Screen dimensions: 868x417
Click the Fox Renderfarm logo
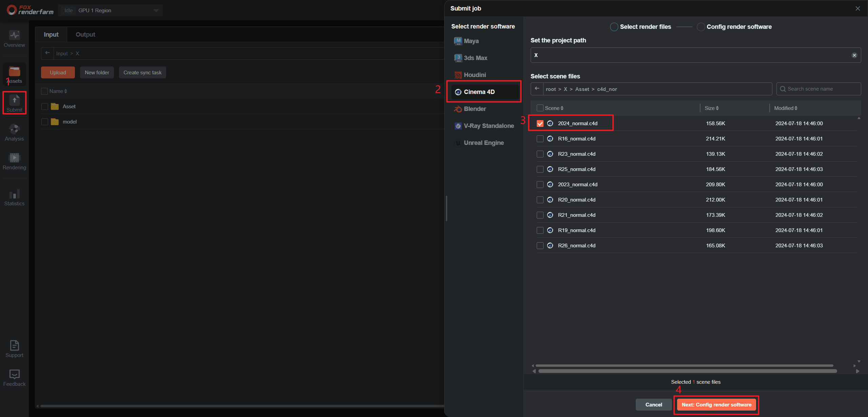[30, 10]
